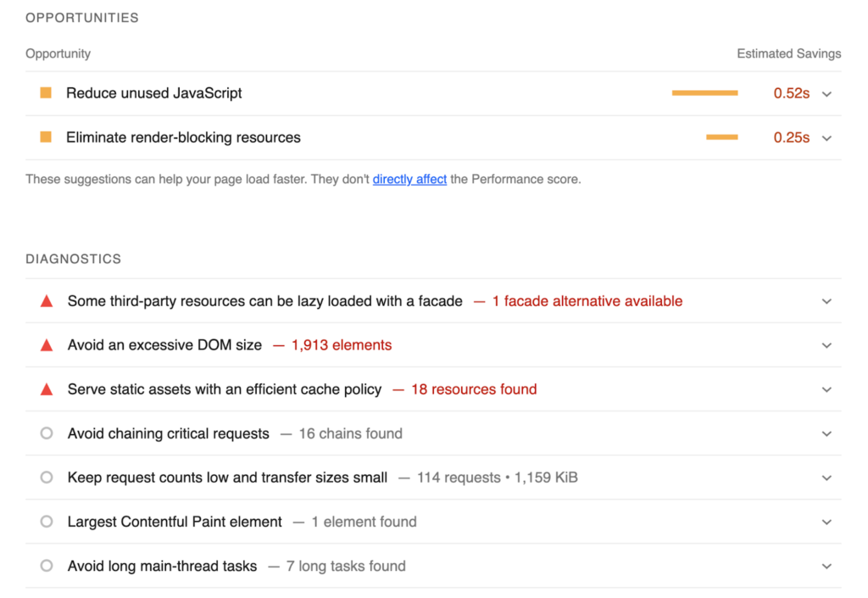Click the orange square icon beside Eliminate render-blocking resources

tap(45, 137)
